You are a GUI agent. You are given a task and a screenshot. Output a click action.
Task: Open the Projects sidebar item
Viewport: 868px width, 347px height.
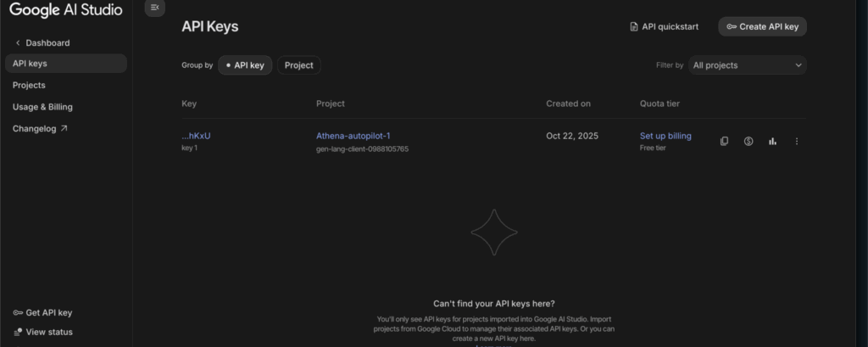29,86
